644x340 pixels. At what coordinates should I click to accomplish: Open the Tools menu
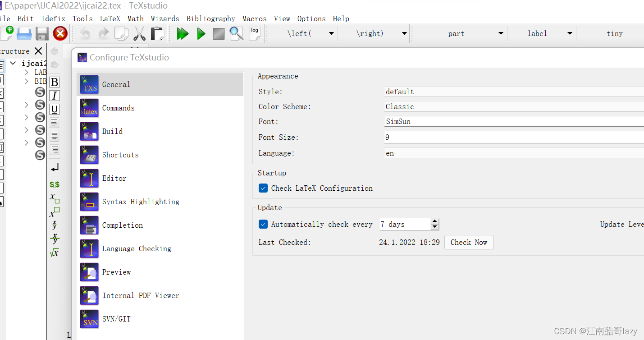pyautogui.click(x=82, y=18)
